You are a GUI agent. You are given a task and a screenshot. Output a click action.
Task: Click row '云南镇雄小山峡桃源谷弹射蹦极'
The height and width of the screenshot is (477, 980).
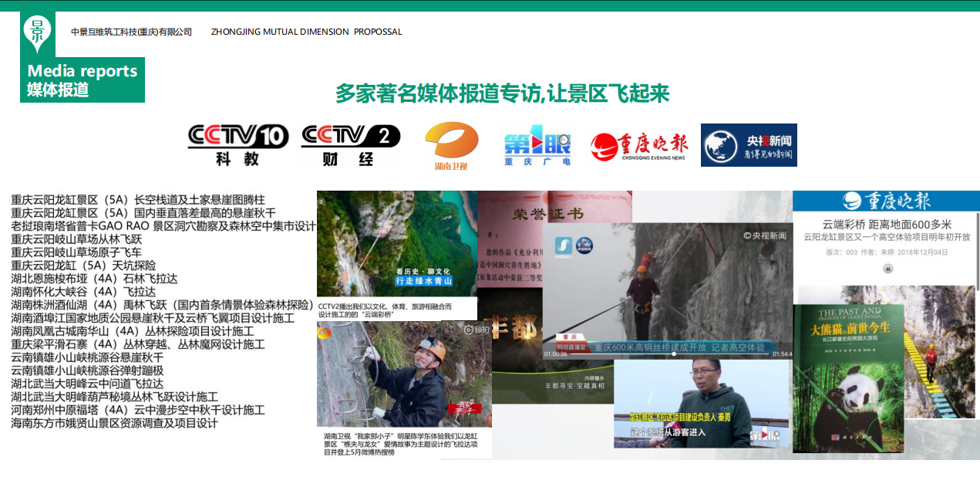click(x=87, y=370)
